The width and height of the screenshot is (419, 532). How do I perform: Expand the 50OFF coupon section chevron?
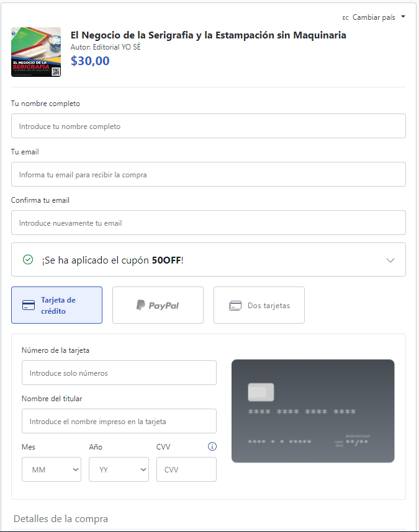click(x=390, y=260)
